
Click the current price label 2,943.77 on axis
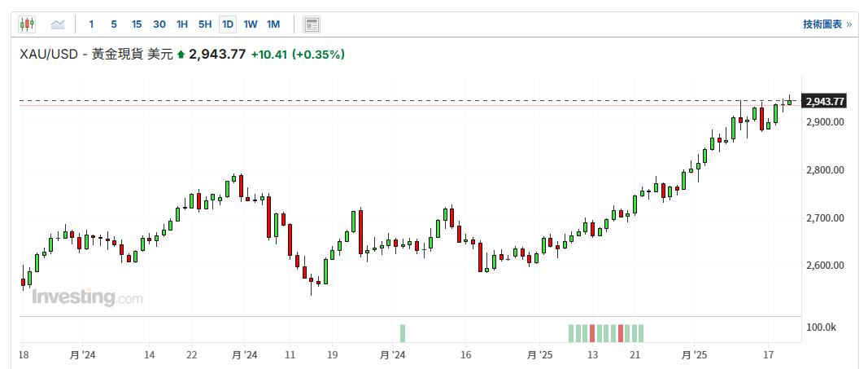pyautogui.click(x=825, y=101)
